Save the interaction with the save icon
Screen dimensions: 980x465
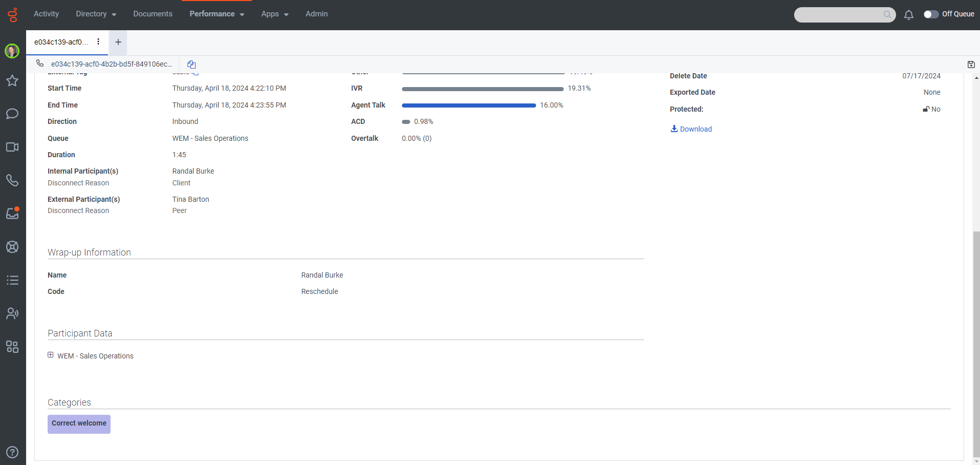(x=971, y=64)
